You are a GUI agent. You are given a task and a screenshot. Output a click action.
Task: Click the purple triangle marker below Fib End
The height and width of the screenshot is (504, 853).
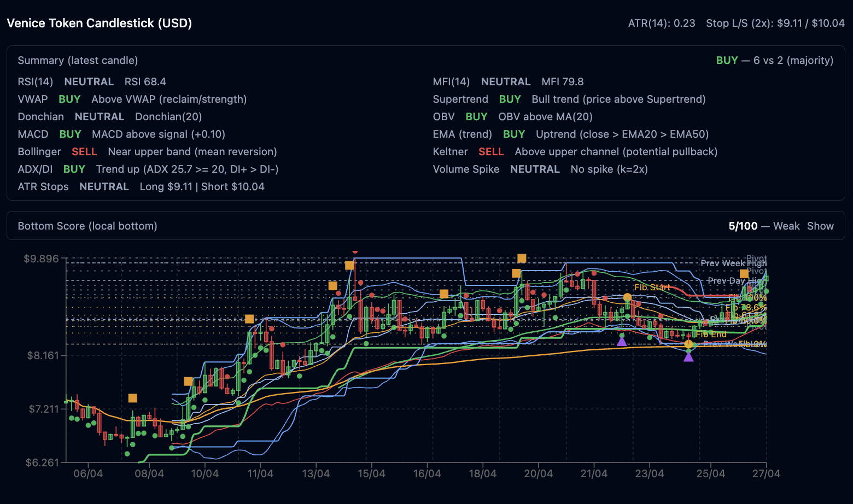[688, 357]
